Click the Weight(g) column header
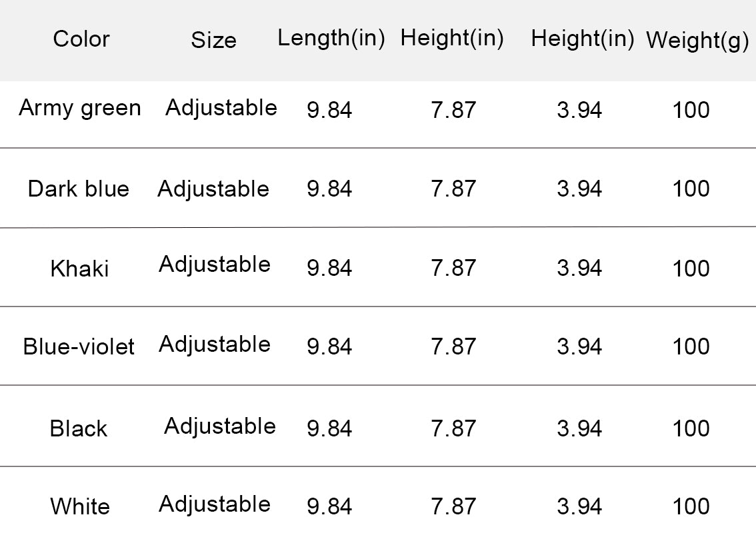The height and width of the screenshot is (545, 756). pos(697,41)
